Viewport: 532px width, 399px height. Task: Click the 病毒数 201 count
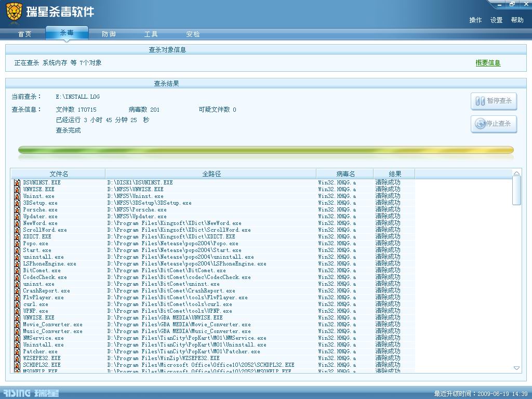(144, 110)
